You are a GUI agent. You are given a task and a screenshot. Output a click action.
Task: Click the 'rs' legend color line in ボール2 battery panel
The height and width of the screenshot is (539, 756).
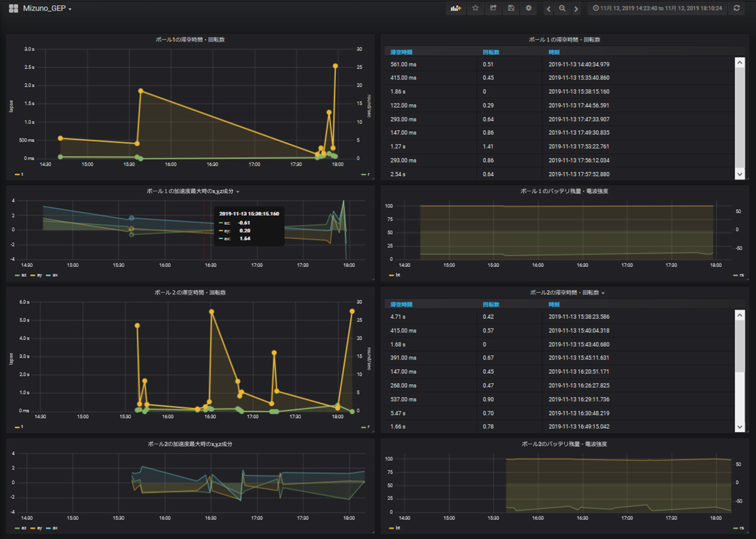[x=735, y=528]
